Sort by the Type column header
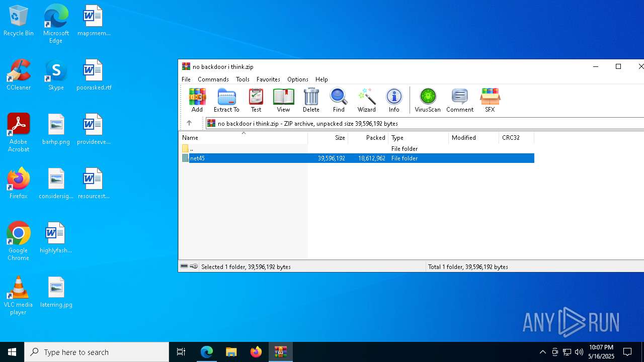This screenshot has width=644, height=362. pos(418,138)
